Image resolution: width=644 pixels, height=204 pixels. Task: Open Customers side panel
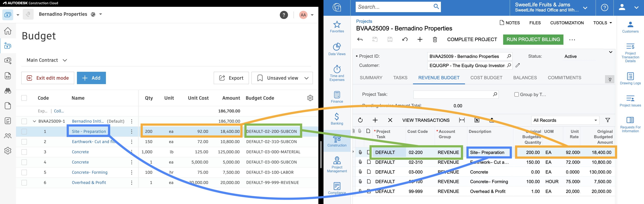point(630,27)
